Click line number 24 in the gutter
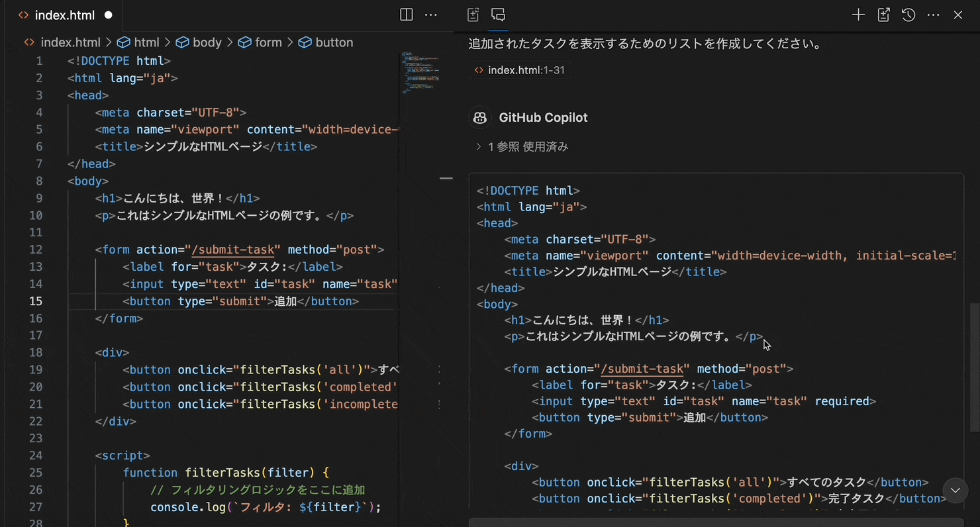This screenshot has height=527, width=980. [35, 455]
